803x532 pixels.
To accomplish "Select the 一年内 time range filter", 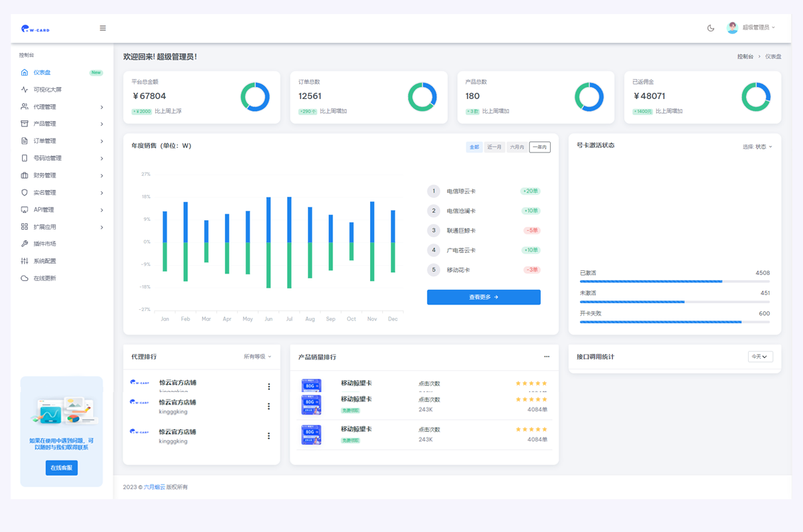I will tap(539, 147).
